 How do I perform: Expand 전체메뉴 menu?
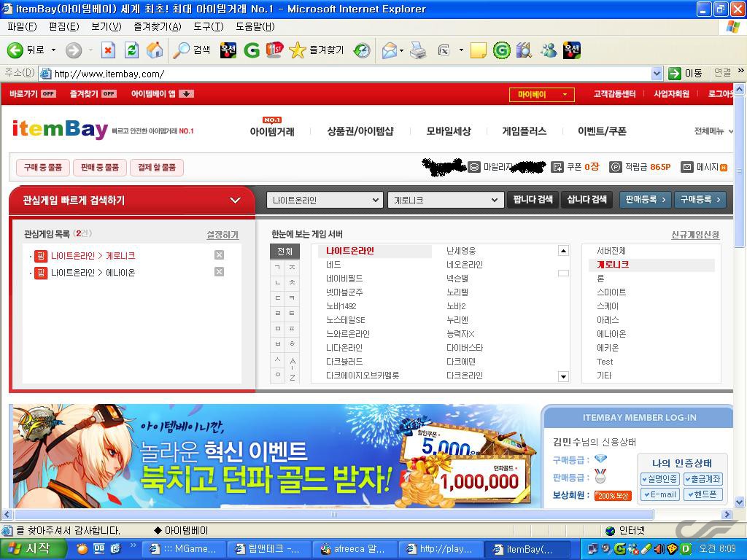click(713, 131)
